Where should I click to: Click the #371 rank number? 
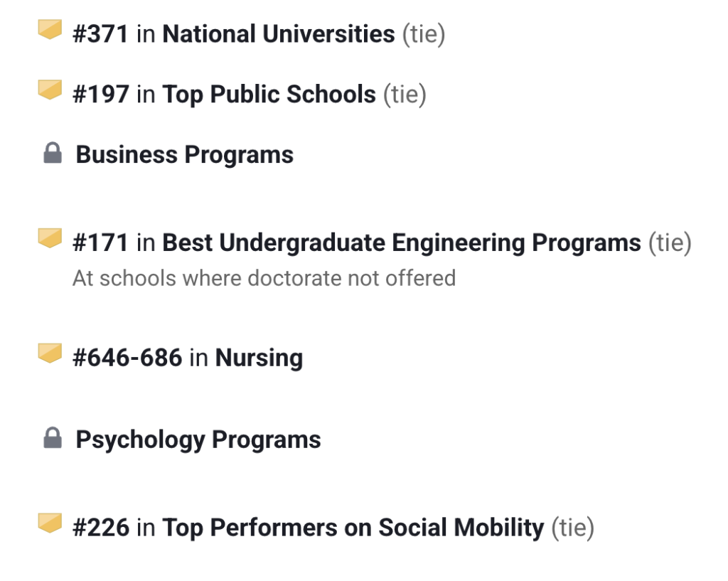tap(100, 34)
